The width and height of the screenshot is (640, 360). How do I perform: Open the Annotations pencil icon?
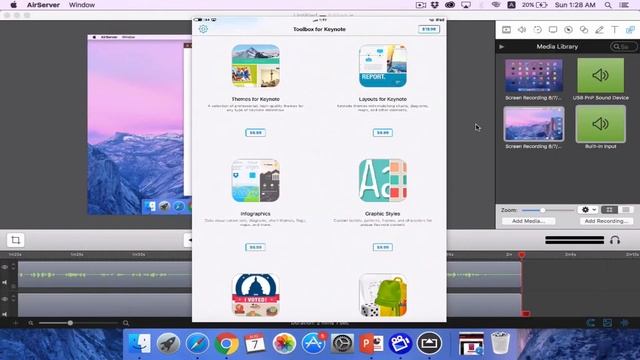[599, 30]
